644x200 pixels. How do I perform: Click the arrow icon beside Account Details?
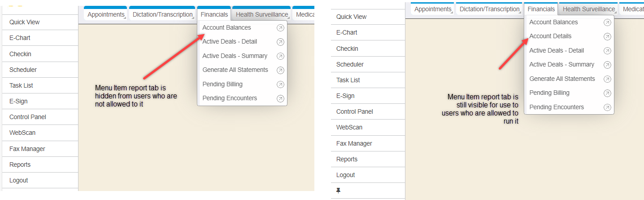[x=607, y=36]
